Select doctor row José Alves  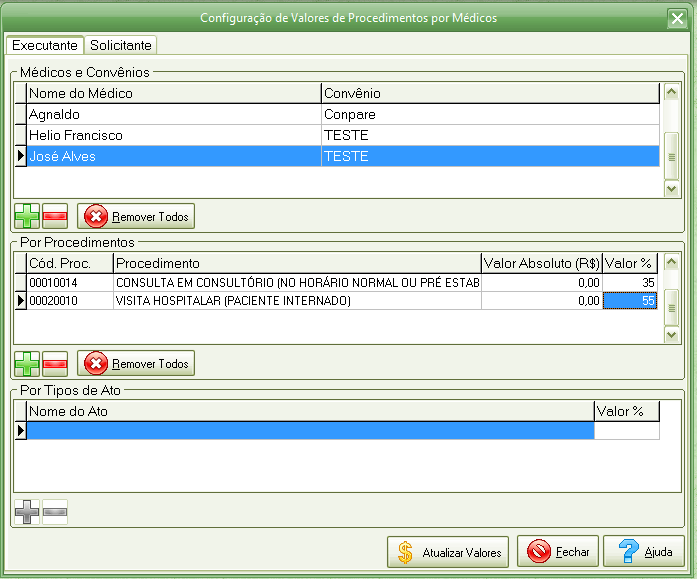(x=174, y=156)
